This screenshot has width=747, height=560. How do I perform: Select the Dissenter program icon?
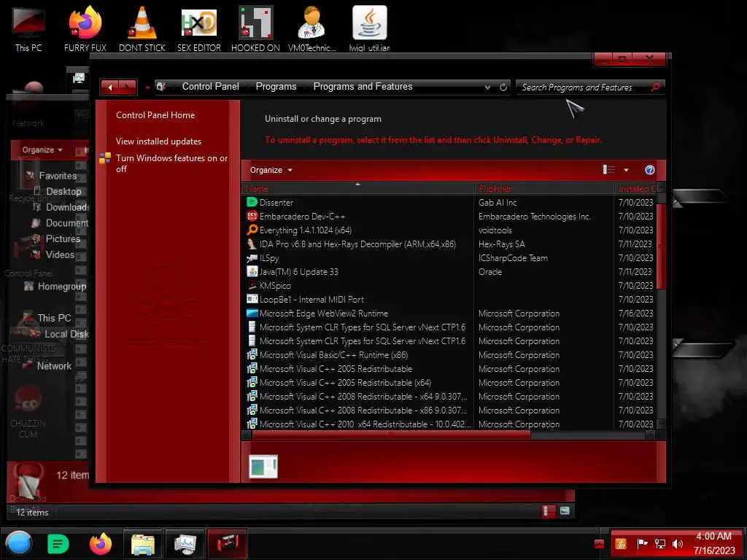tap(252, 203)
